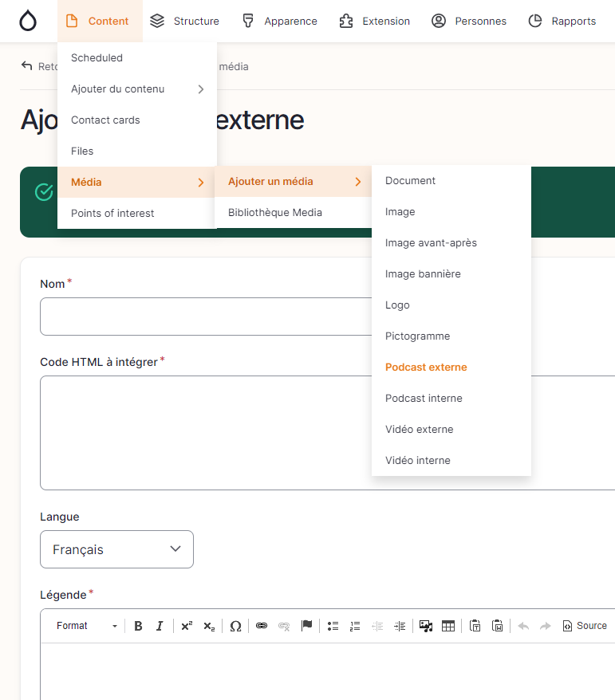Insert a bulleted list
Image resolution: width=615 pixels, height=700 pixels.
click(x=333, y=626)
